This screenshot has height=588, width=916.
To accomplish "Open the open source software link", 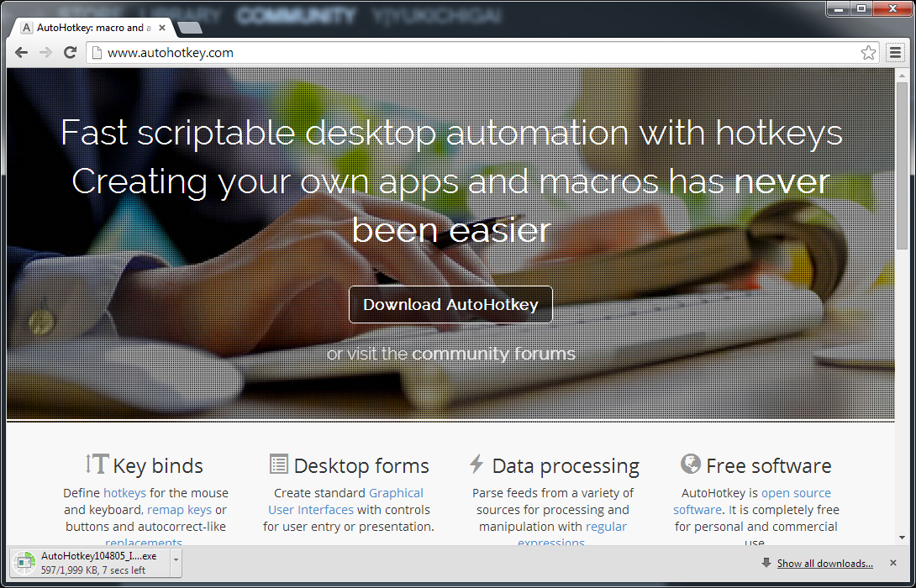I will [x=752, y=501].
